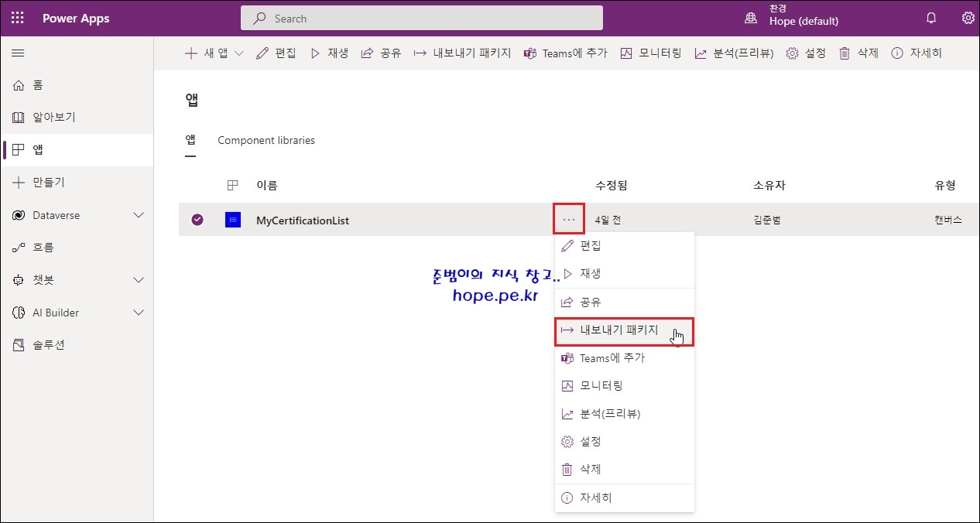The image size is (980, 523).
Task: Open 알아보기 in the sidebar
Action: pos(77,118)
